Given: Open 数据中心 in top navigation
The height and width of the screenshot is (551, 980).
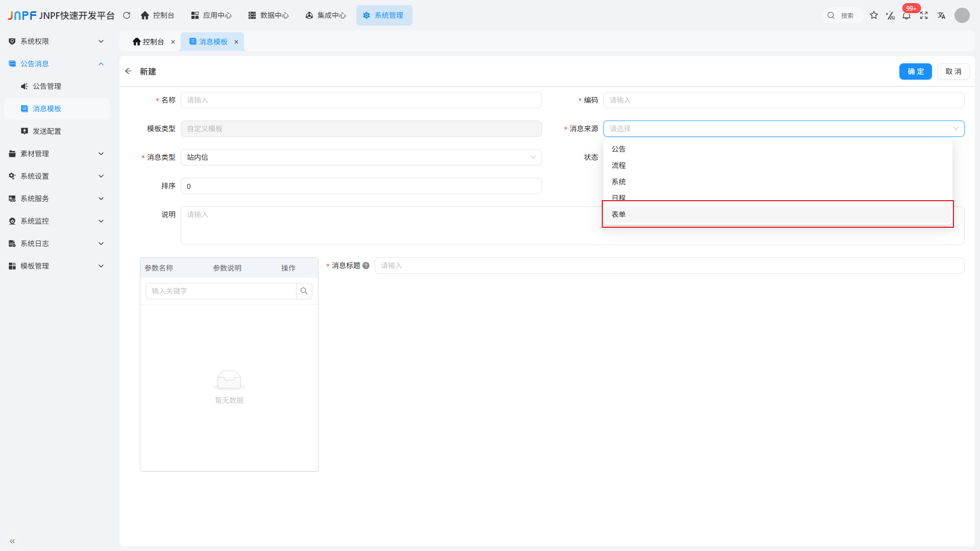Looking at the screenshot, I should click(268, 15).
